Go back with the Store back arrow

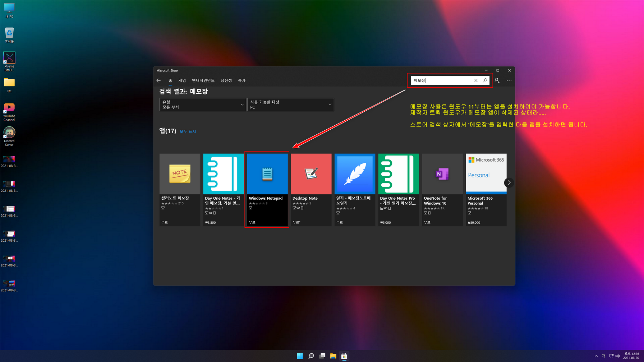[158, 80]
